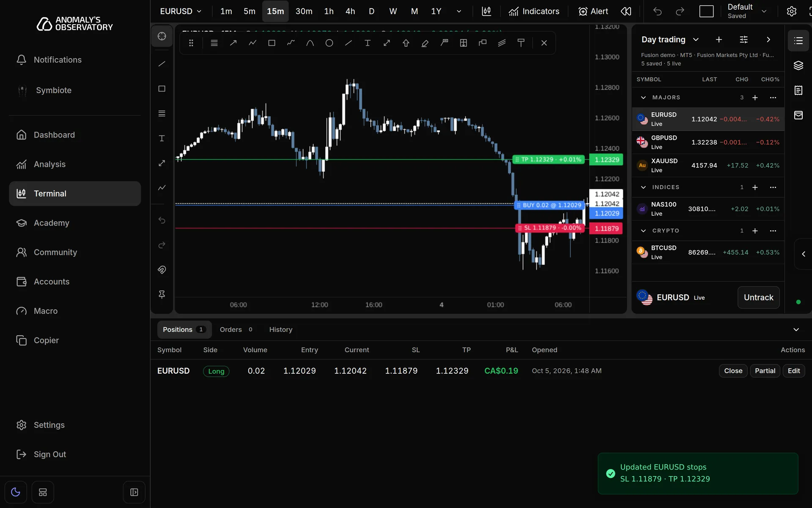
Task: Select the 1h timeframe
Action: click(x=329, y=11)
